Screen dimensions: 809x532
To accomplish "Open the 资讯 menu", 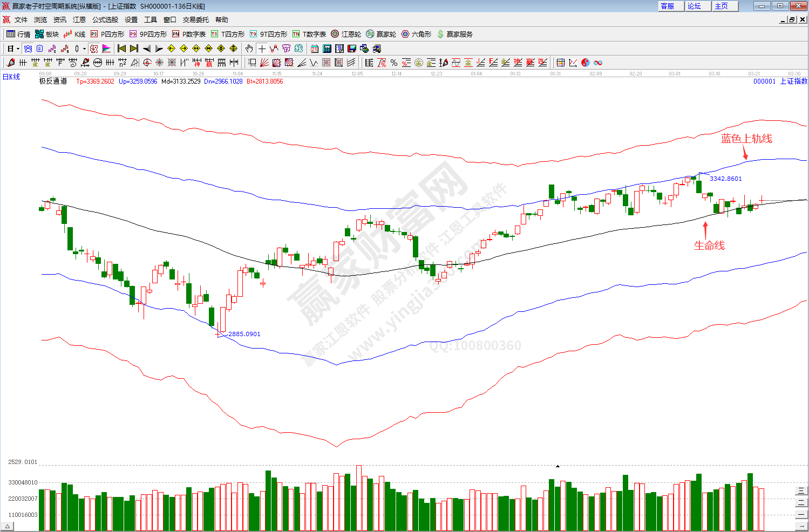I will [x=60, y=20].
